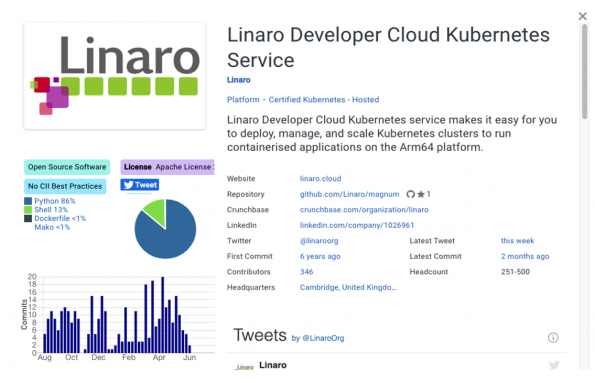Open the Crunchbase organization link
Image resolution: width=595 pixels, height=383 pixels.
364,210
